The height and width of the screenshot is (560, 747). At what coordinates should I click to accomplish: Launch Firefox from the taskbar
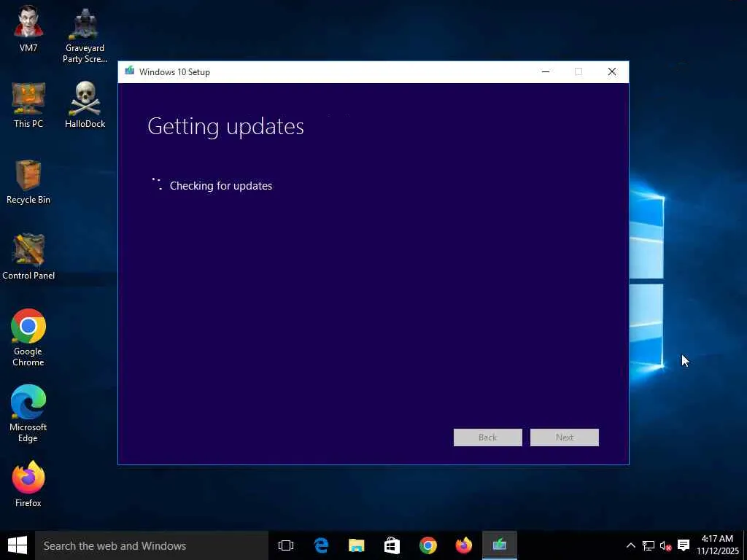coord(463,545)
